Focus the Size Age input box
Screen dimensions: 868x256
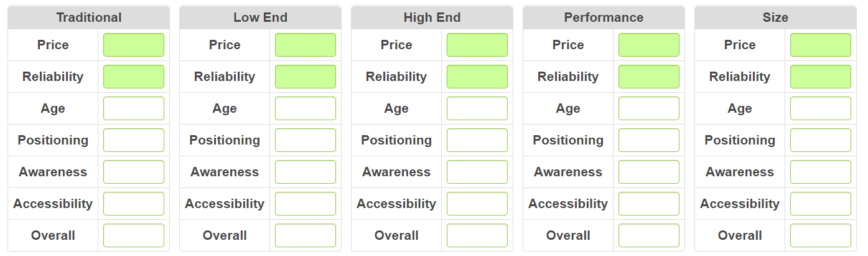pos(821,108)
